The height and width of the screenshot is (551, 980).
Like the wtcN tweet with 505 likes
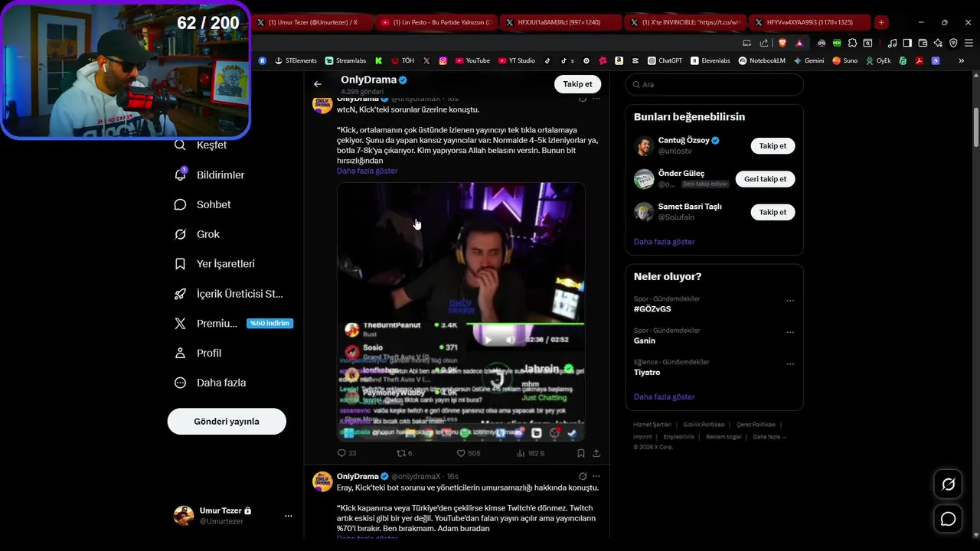pos(469,453)
